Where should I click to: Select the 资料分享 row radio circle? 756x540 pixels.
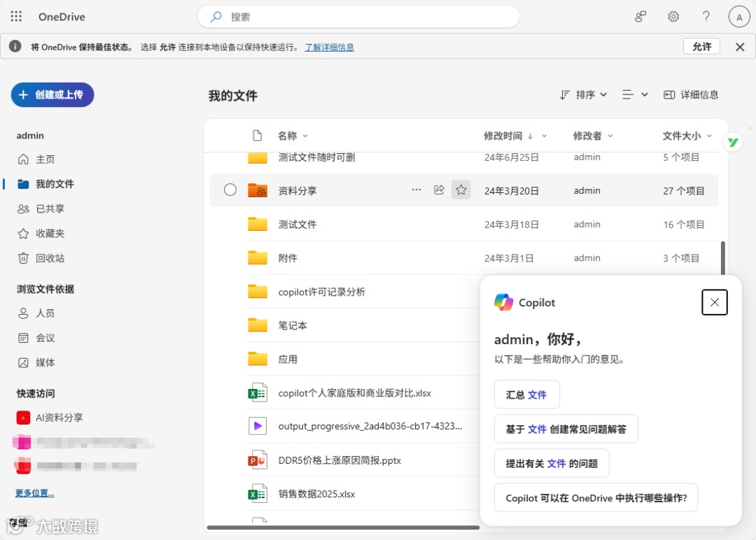point(230,190)
